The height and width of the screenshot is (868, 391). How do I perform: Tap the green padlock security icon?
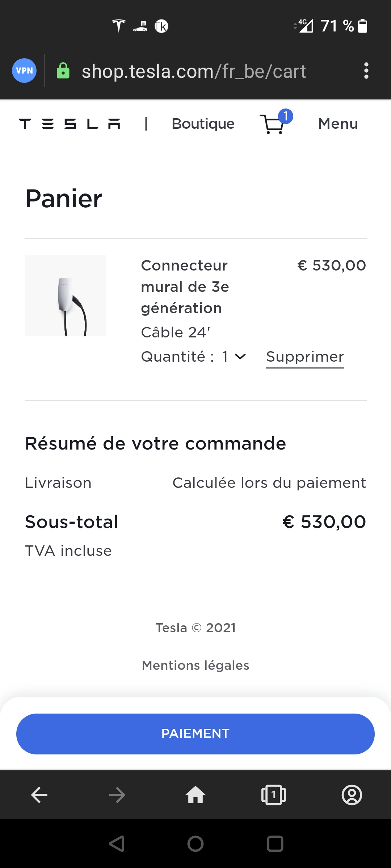pos(63,71)
